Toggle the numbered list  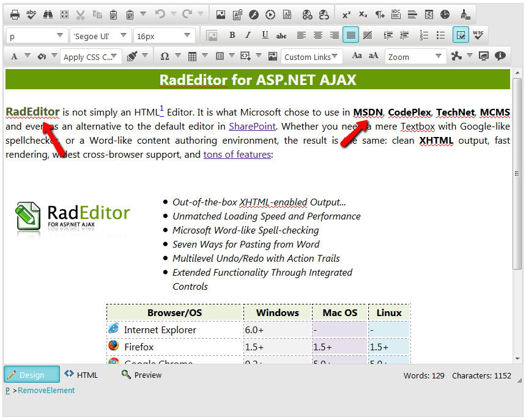point(424,35)
